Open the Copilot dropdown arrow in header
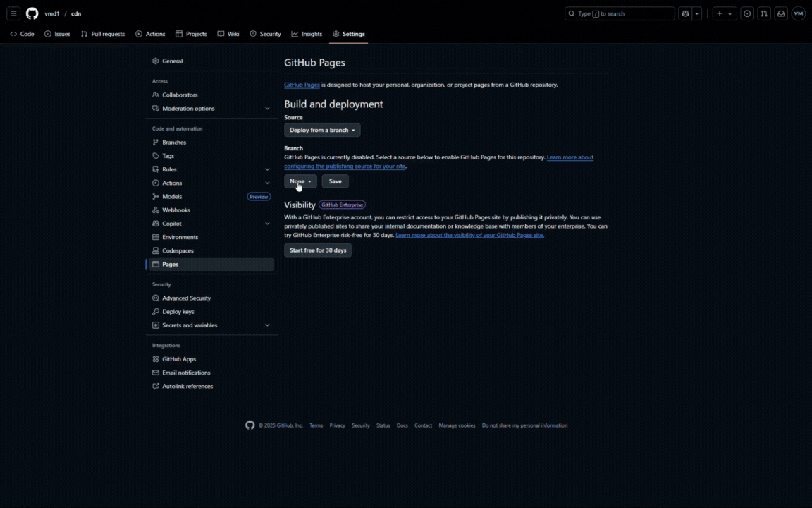This screenshot has height=508, width=812. click(x=697, y=13)
